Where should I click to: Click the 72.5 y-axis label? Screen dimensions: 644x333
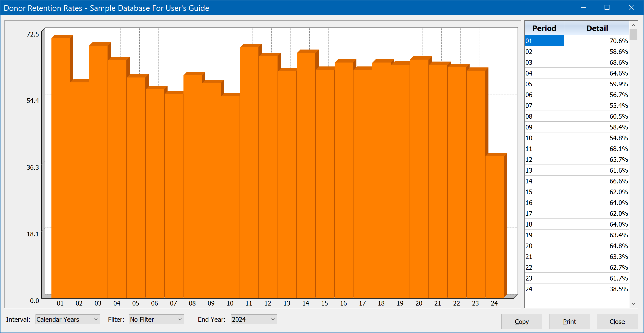tap(33, 34)
